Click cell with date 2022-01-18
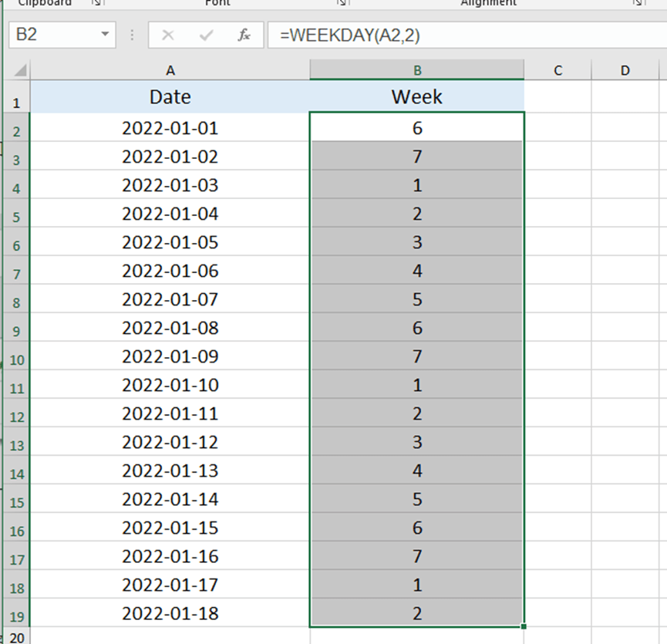 click(x=170, y=613)
